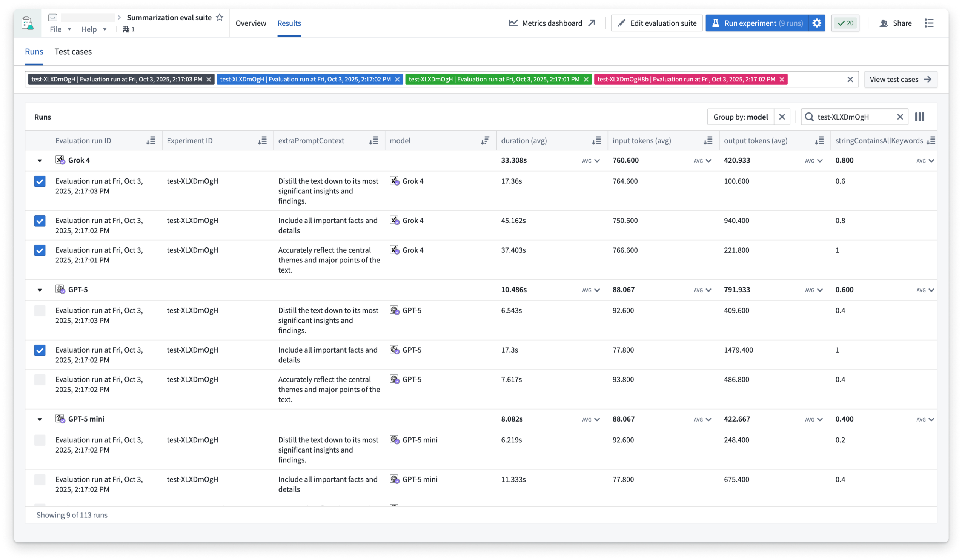Switch to the Test cases tab
Viewport: 962px width, 560px height.
point(73,52)
